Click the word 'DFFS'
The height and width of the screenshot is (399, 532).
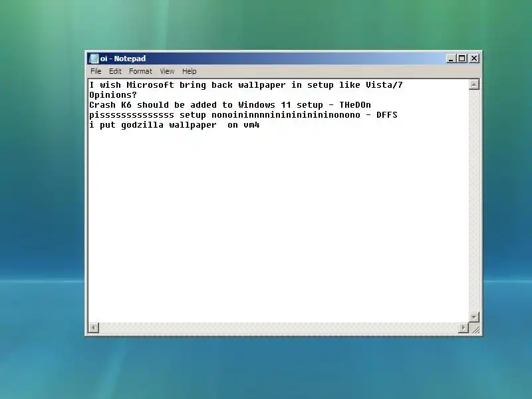coord(387,115)
